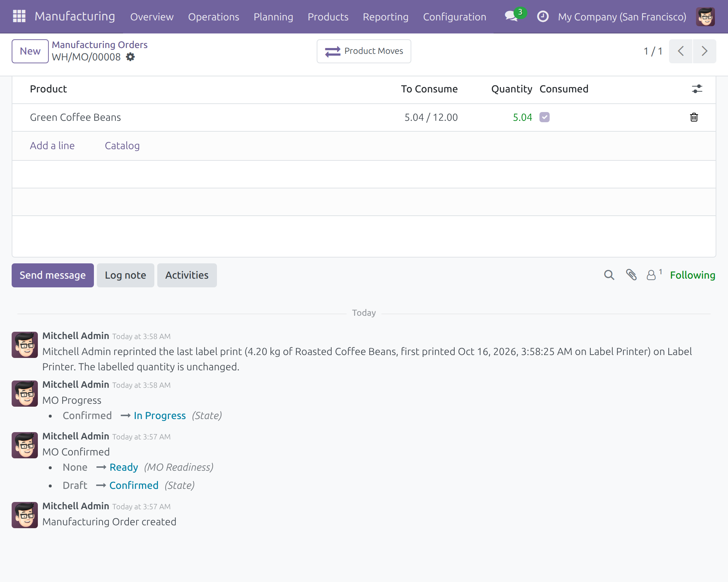Click Add a line
Screen dimensions: 728x582
point(52,145)
